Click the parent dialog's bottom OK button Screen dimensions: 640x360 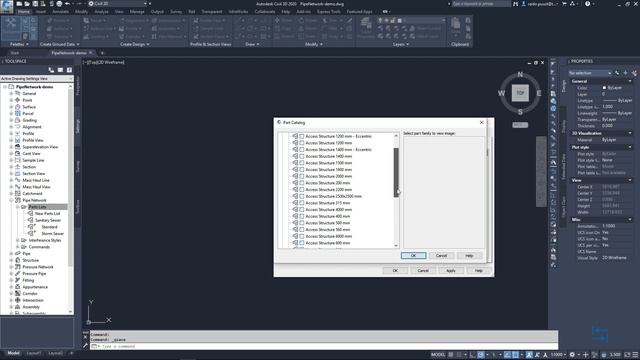395,271
